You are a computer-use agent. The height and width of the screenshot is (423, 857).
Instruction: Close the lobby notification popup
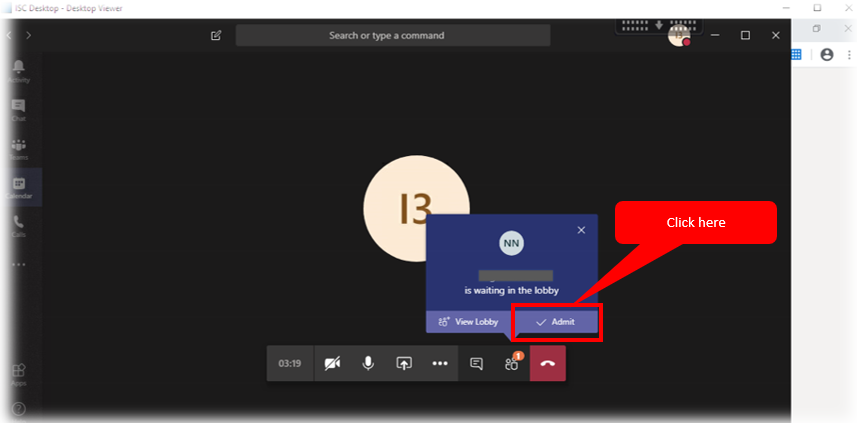(x=581, y=230)
